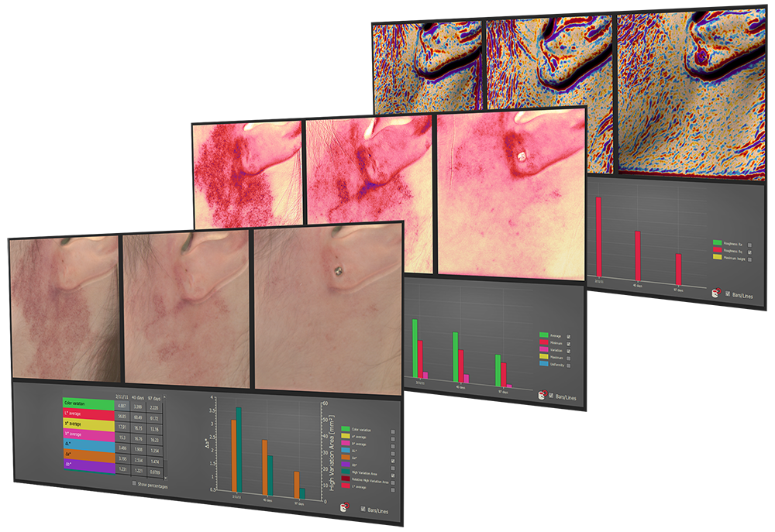Uncheck the Average series checkbox

pyautogui.click(x=569, y=337)
